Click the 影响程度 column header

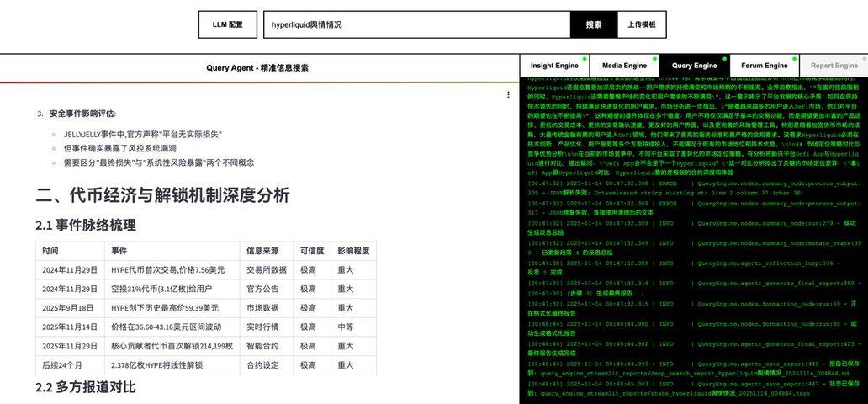pyautogui.click(x=352, y=251)
